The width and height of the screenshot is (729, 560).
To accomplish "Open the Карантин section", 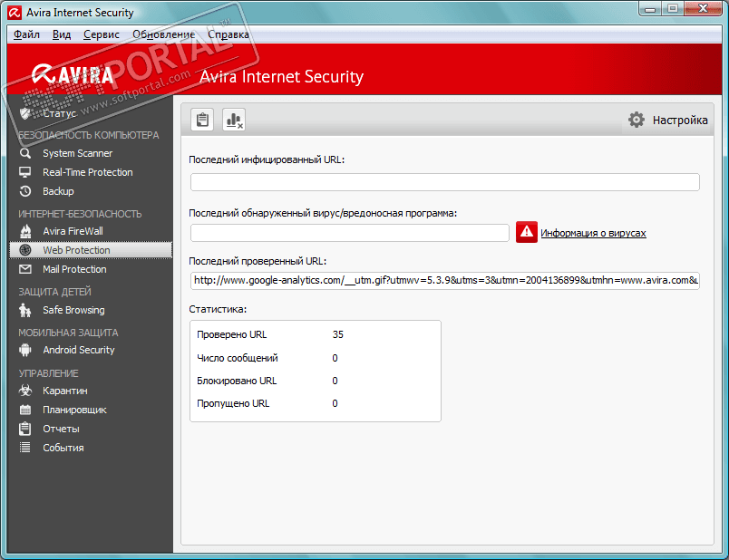I will pyautogui.click(x=65, y=391).
